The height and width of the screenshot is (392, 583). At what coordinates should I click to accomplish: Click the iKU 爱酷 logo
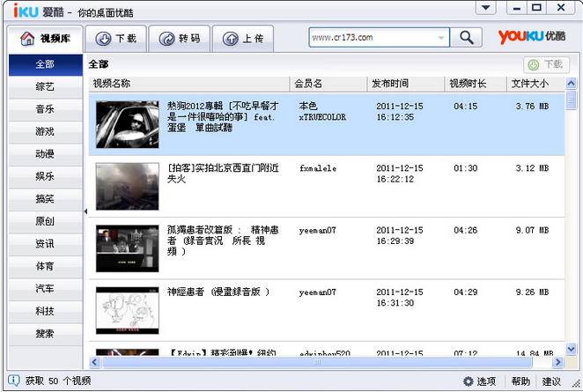(x=39, y=11)
